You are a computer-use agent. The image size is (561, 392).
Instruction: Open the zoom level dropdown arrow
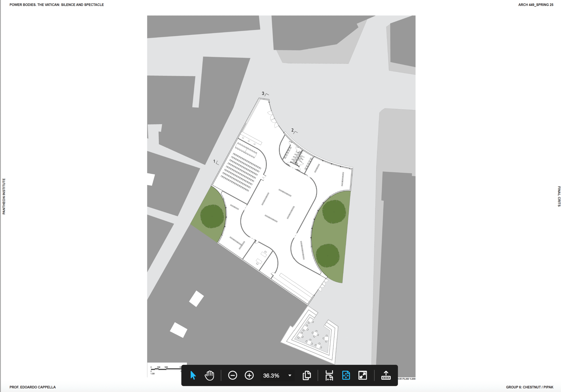(x=290, y=375)
